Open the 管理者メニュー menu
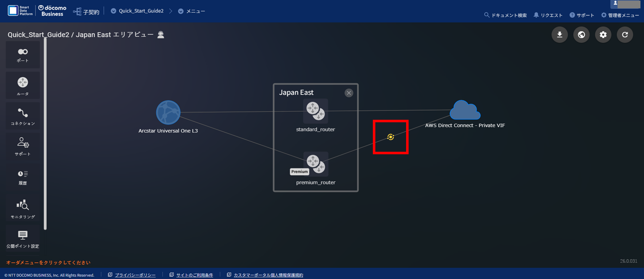 pyautogui.click(x=620, y=15)
